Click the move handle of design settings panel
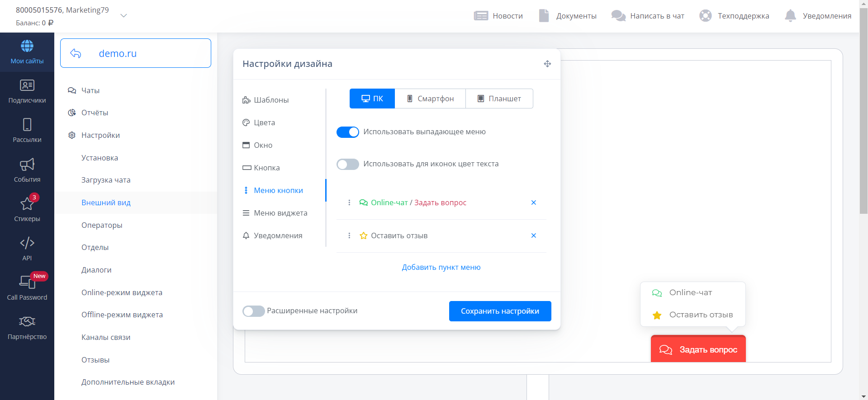The width and height of the screenshot is (868, 400). (x=547, y=64)
